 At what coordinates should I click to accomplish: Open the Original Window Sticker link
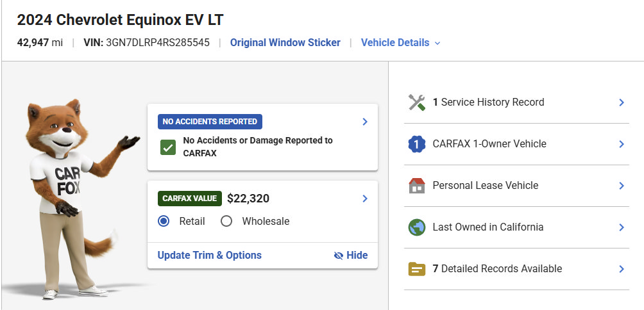pos(285,43)
